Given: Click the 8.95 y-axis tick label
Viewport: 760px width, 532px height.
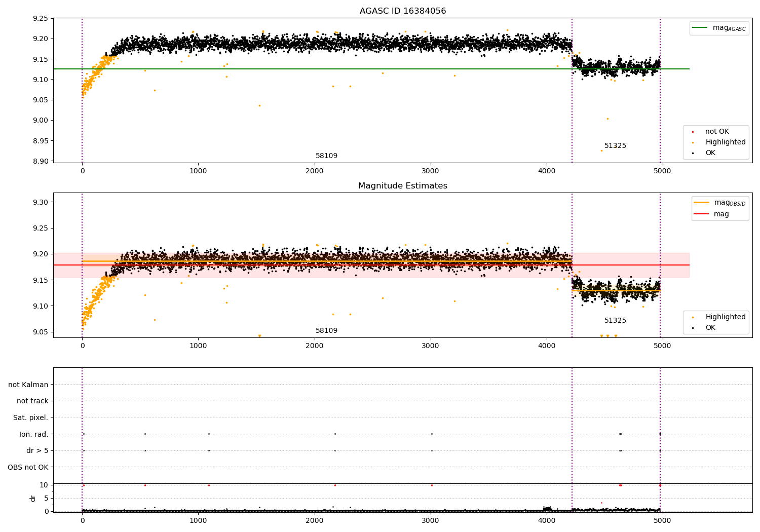Looking at the screenshot, I should (x=40, y=141).
